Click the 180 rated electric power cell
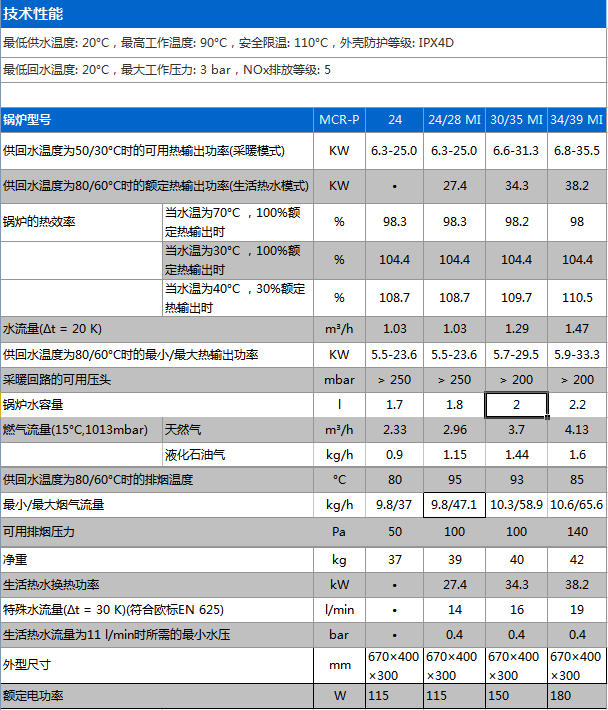The image size is (608, 710). 577,695
